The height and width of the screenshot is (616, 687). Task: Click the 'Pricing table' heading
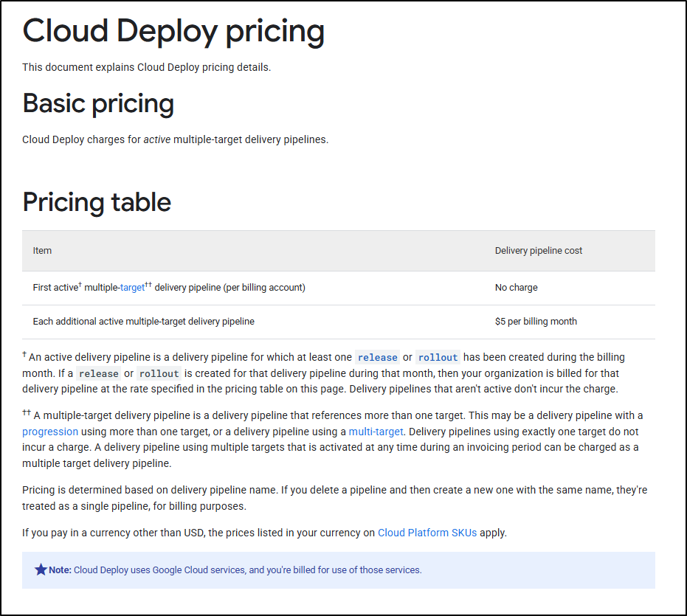click(x=97, y=202)
